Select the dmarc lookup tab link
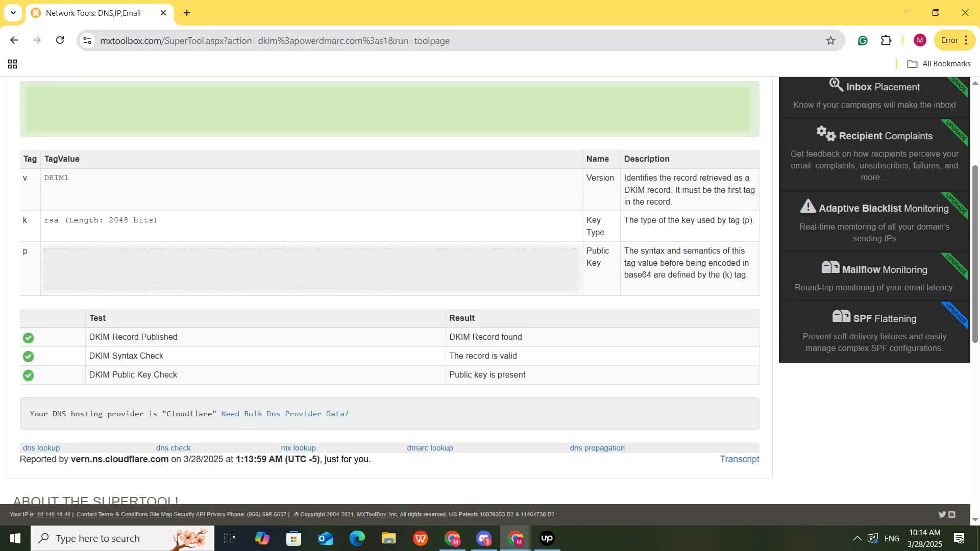This screenshot has width=980, height=551. (x=430, y=448)
